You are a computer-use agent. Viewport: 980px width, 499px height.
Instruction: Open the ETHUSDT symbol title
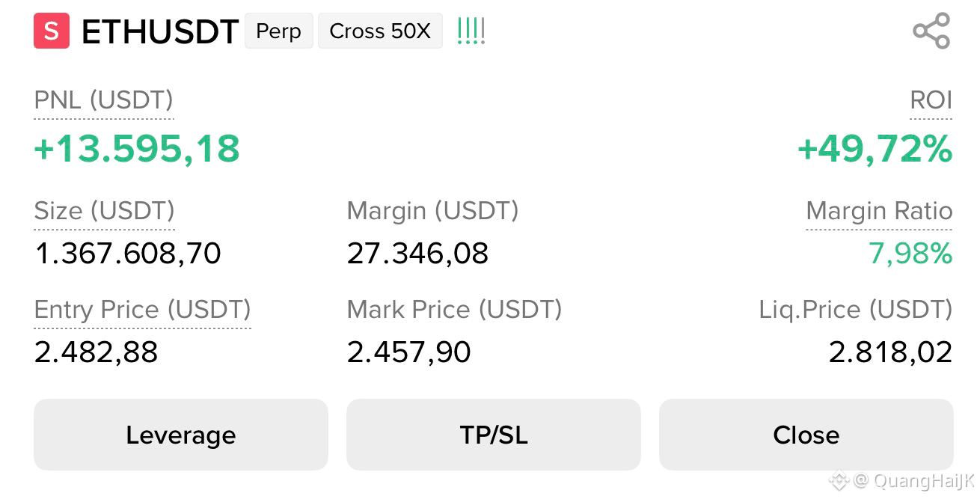[160, 31]
